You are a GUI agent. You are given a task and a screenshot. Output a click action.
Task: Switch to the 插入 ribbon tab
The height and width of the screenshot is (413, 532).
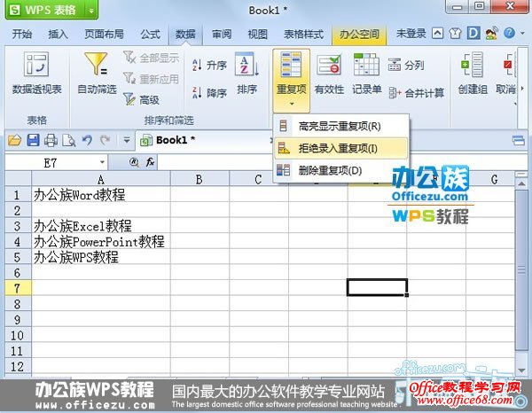[58, 34]
